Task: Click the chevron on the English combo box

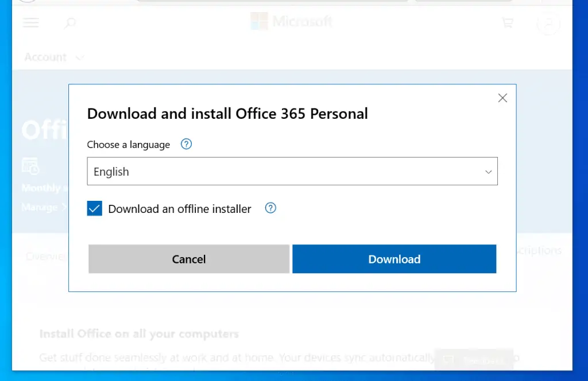Action: pos(488,172)
